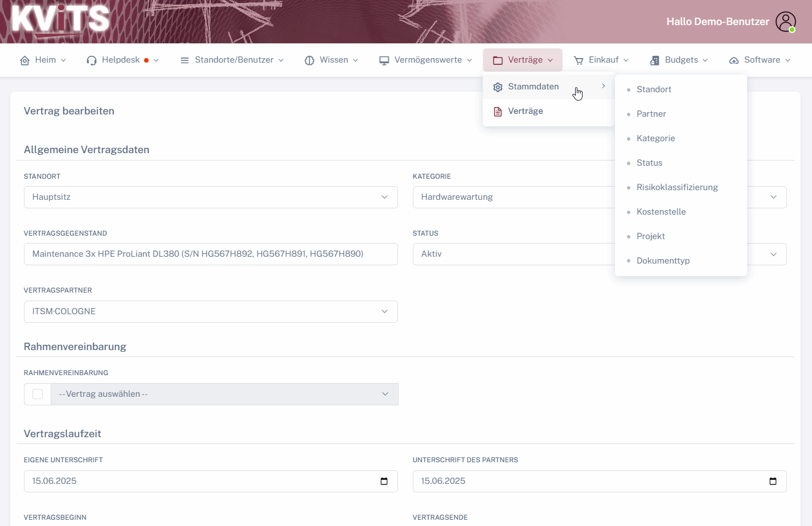
Task: Click the Software cloud upload icon
Action: 734,60
